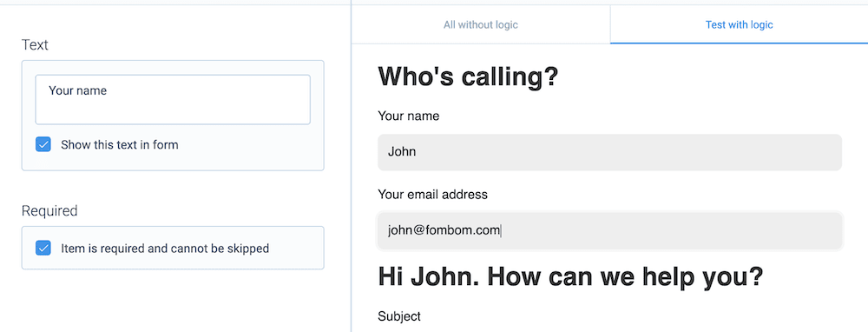Click into the name field containing John

[609, 152]
